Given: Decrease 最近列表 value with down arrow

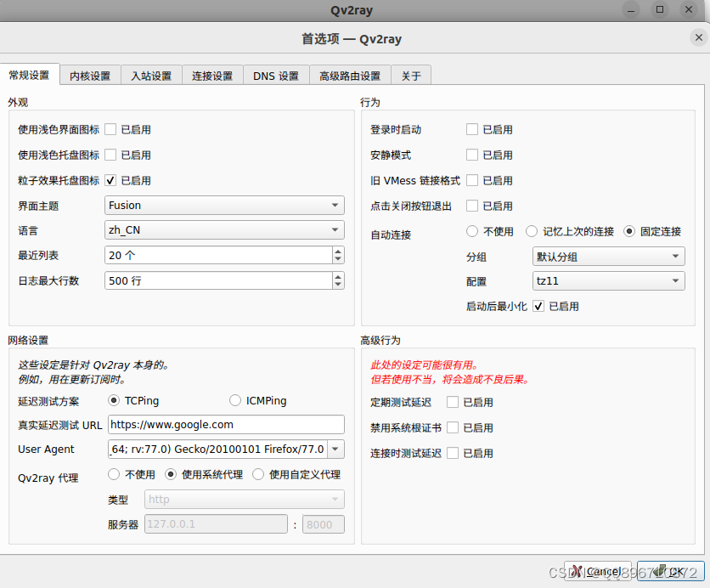Looking at the screenshot, I should point(338,259).
